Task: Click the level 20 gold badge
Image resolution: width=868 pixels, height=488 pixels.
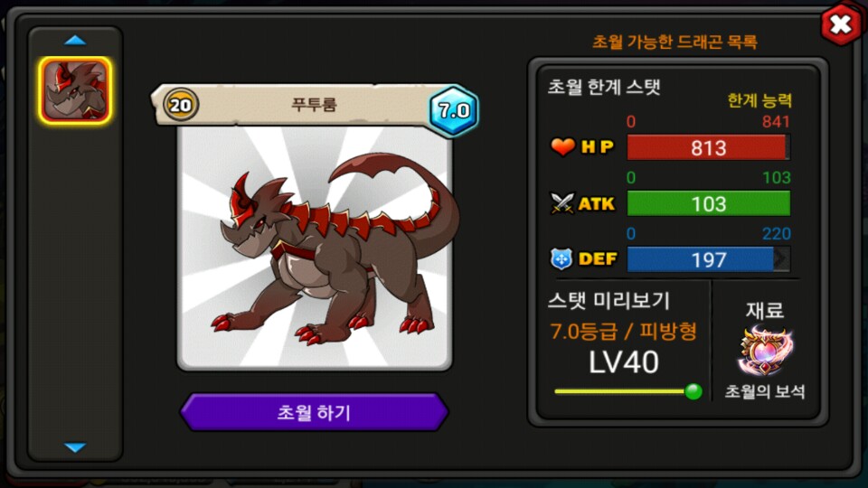Action: tap(181, 104)
